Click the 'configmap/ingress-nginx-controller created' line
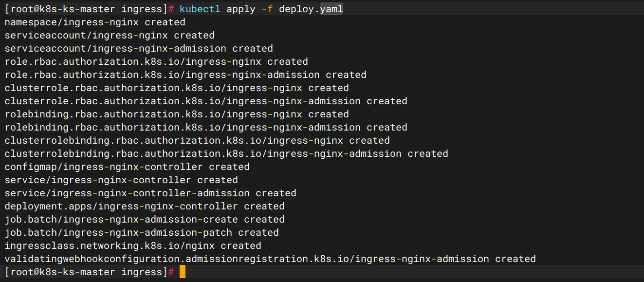This screenshot has height=282, width=644. (127, 167)
